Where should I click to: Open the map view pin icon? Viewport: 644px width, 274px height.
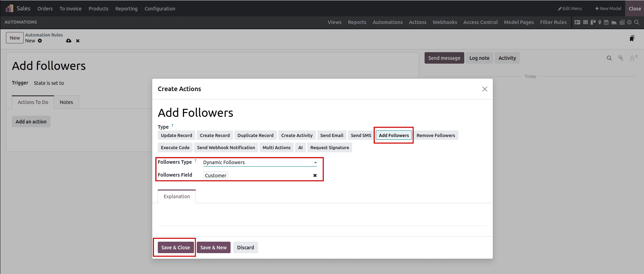(x=600, y=22)
